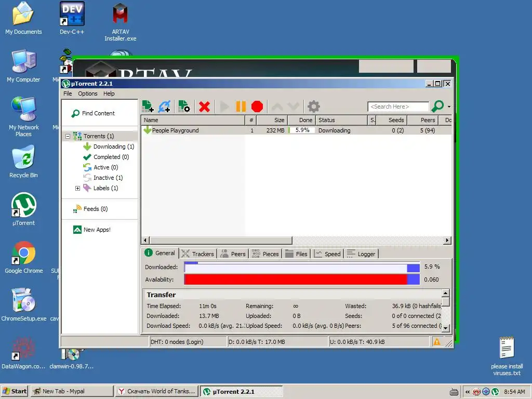
Task: Sort by the Size column header
Action: pyautogui.click(x=272, y=120)
